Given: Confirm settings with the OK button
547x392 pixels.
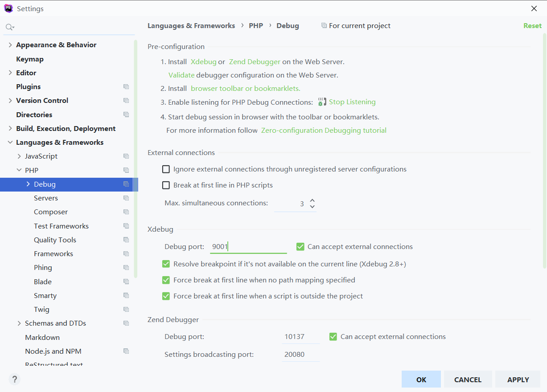Looking at the screenshot, I should point(421,380).
